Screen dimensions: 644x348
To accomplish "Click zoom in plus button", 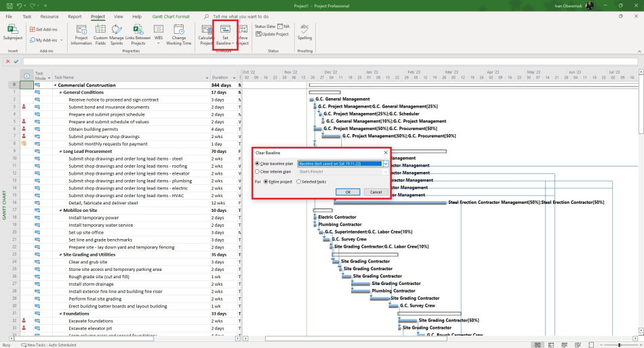I will [639, 345].
